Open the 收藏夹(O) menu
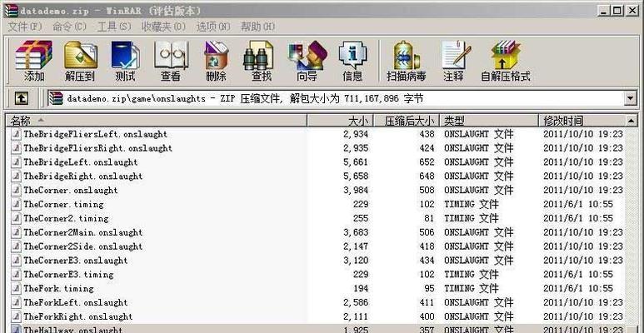This screenshot has height=333, width=644. pyautogui.click(x=163, y=27)
